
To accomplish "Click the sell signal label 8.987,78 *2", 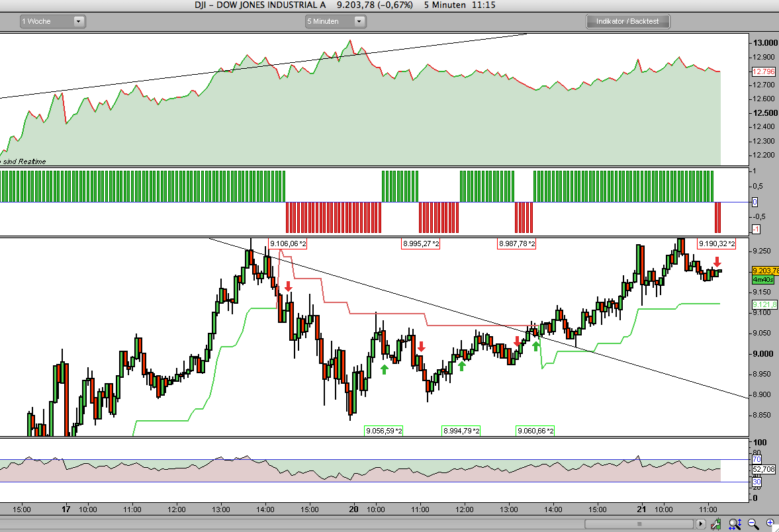I will [x=517, y=244].
